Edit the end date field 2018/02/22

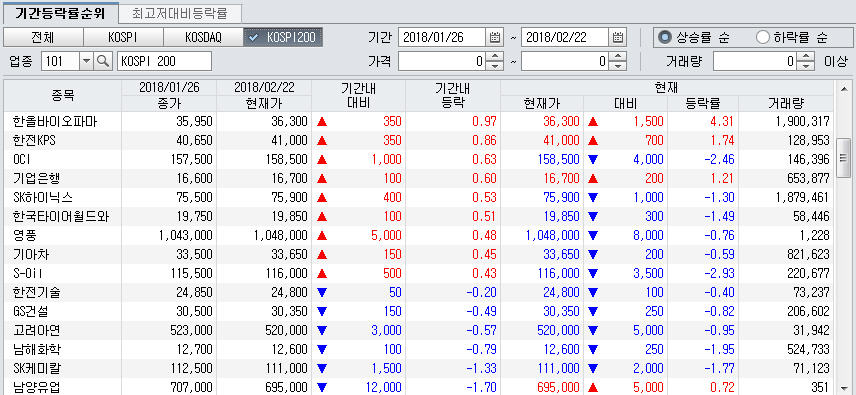pos(565,38)
